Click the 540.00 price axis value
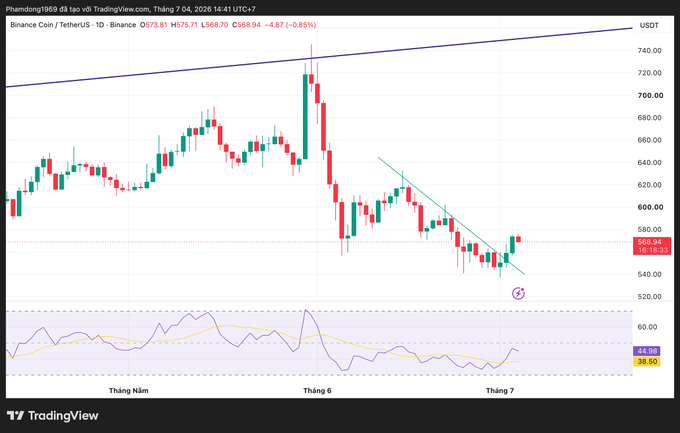 (x=649, y=274)
